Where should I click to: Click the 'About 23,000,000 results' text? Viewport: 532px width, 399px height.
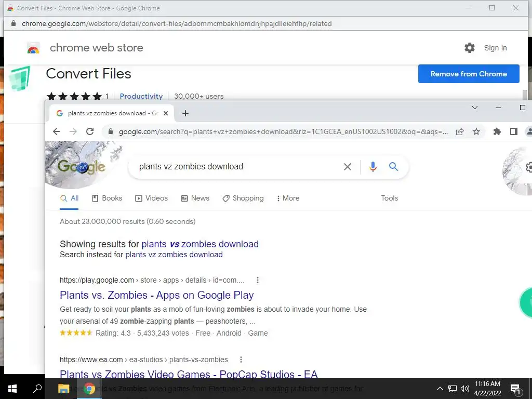pyautogui.click(x=128, y=221)
